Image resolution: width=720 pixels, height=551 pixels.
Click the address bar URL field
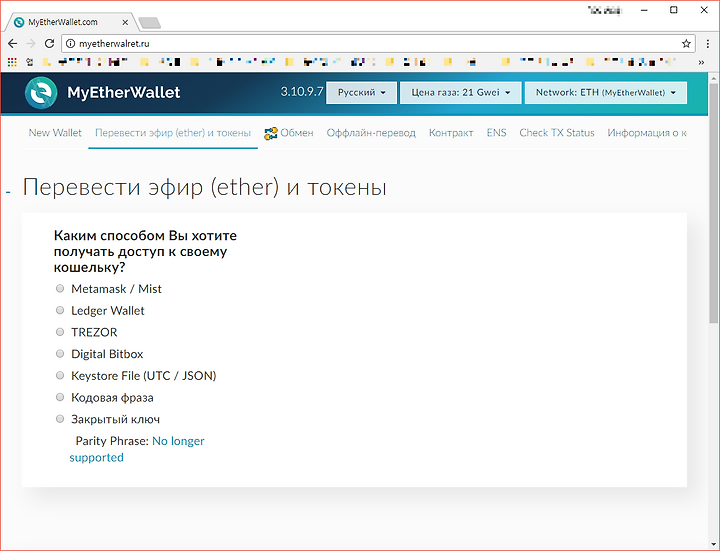coord(377,44)
